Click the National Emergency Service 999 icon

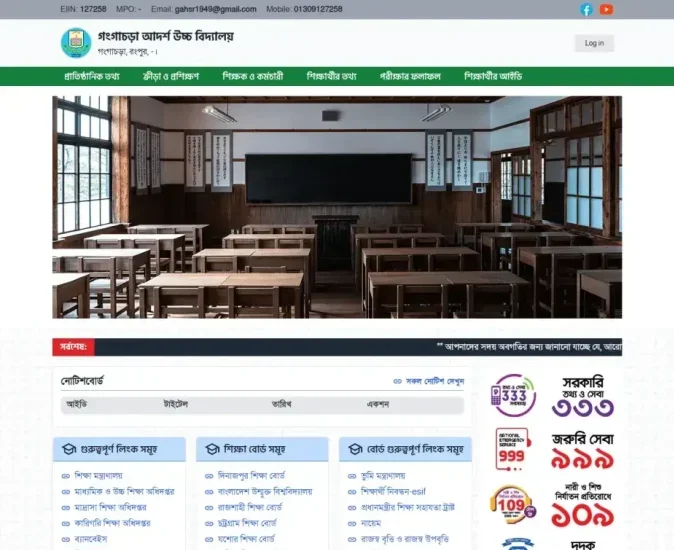tap(513, 449)
